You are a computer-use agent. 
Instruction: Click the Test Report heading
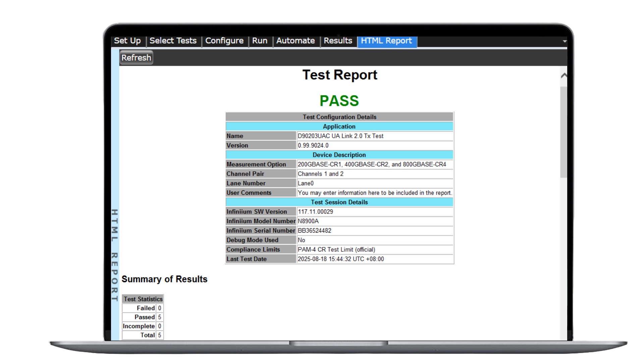click(339, 75)
